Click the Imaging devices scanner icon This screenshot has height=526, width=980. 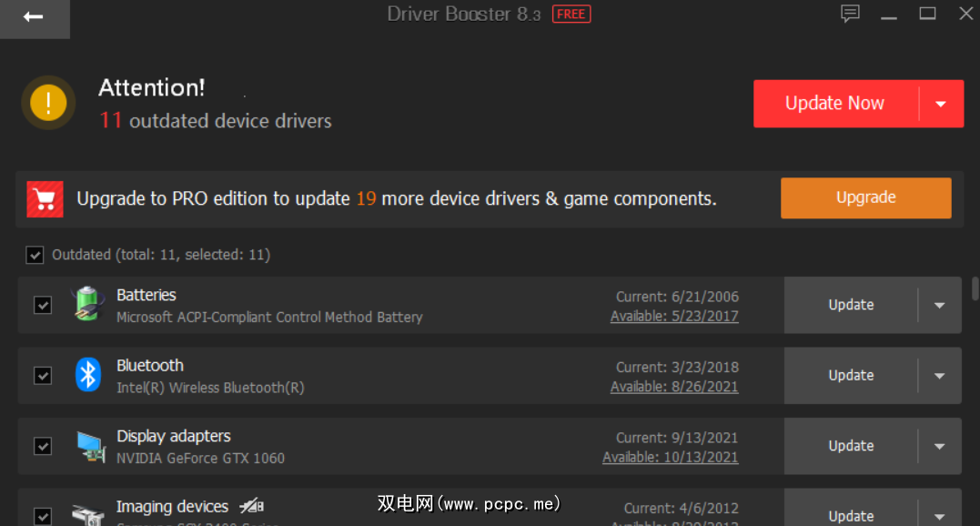[x=87, y=515]
